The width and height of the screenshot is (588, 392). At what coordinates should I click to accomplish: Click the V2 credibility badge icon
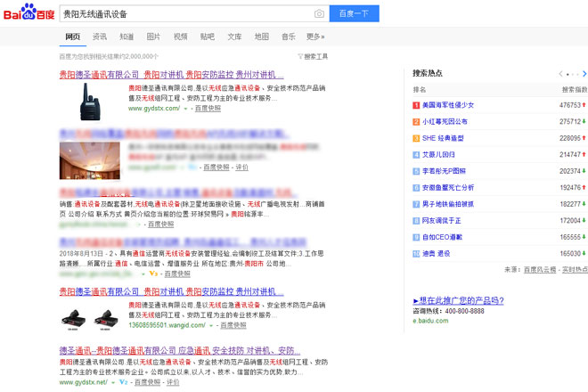123,382
